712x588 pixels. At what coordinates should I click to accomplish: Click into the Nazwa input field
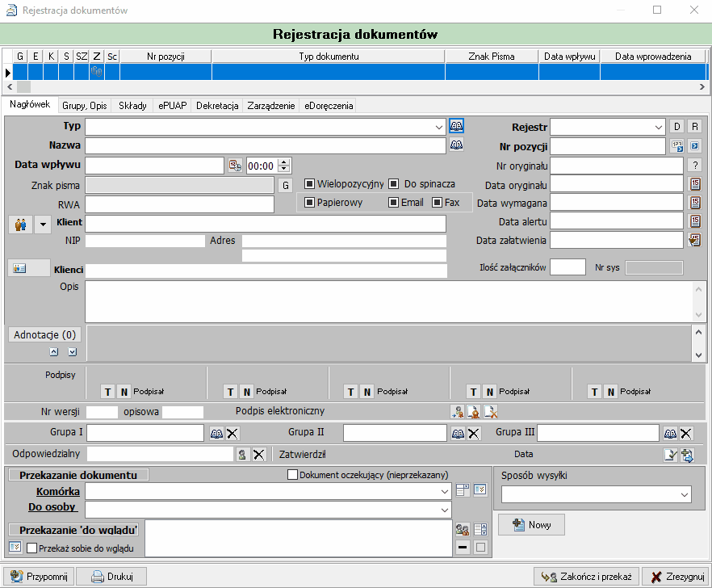[x=266, y=146]
